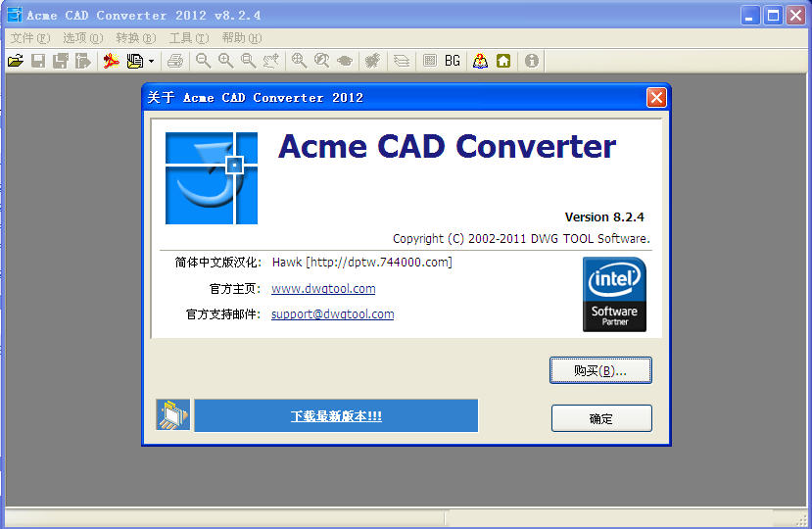Click the Zoom in magnifier icon
The height and width of the screenshot is (529, 812).
pos(225,61)
